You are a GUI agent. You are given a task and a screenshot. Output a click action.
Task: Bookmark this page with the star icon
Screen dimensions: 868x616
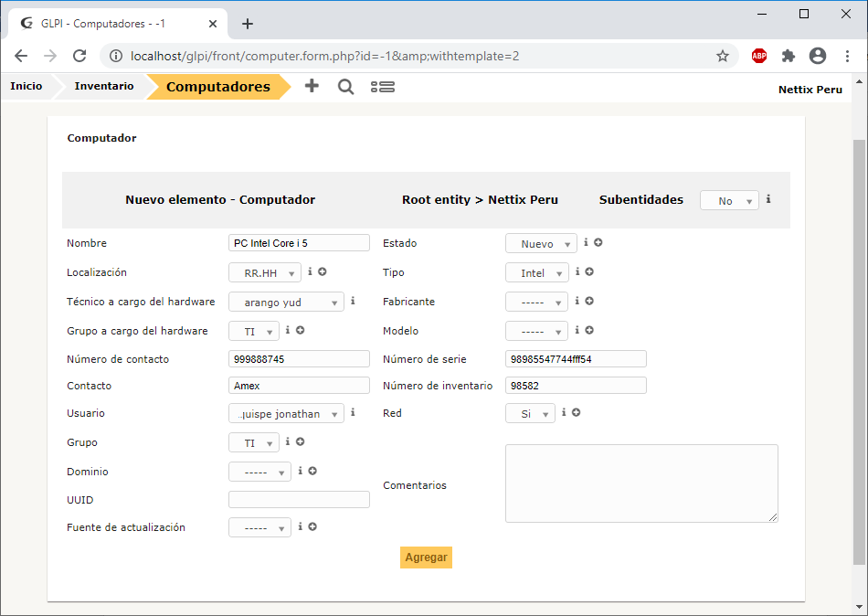point(723,56)
